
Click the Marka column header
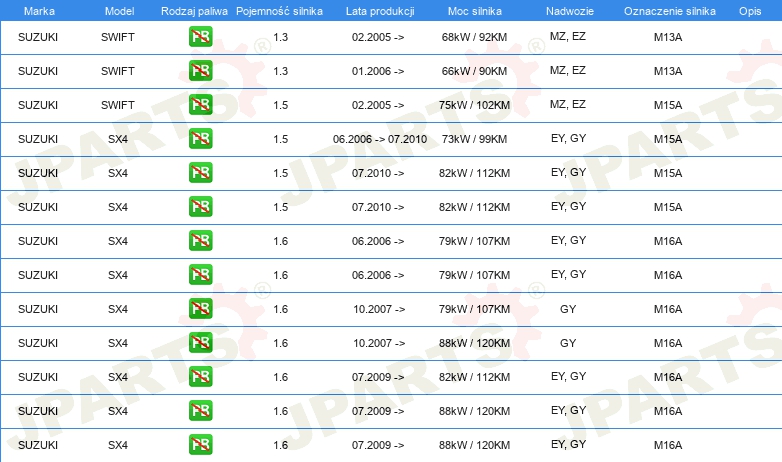pos(39,11)
